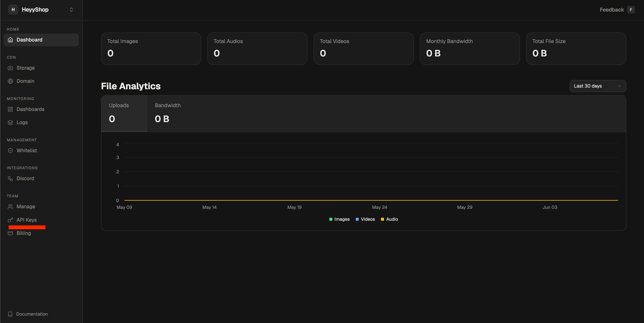Open the Documentation link
Screen dimensions: 644x323
coord(32,314)
